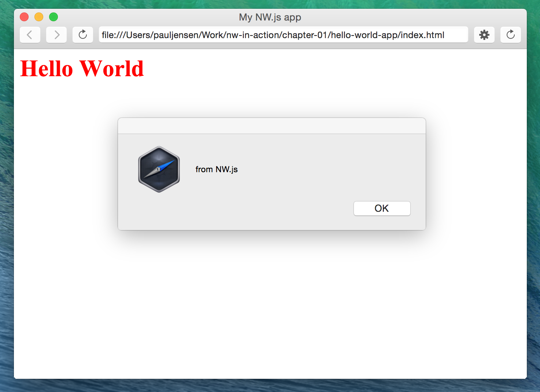
Task: Go forward using the forward arrow button
Action: [56, 35]
